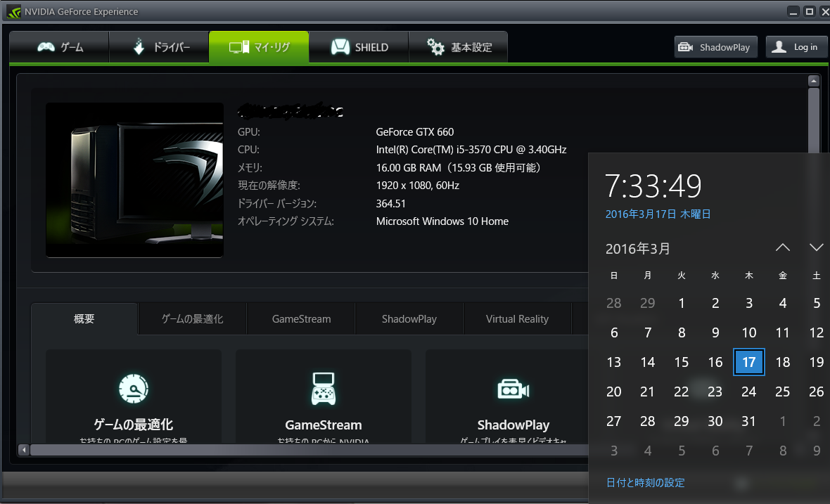Click the NVIDIA rig PC thumbnail image

click(x=134, y=180)
